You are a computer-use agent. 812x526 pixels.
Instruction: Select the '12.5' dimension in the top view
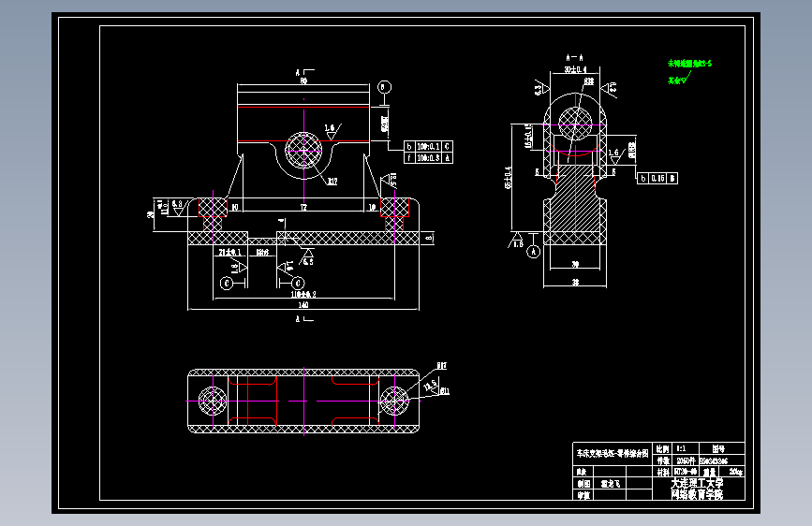(x=430, y=386)
